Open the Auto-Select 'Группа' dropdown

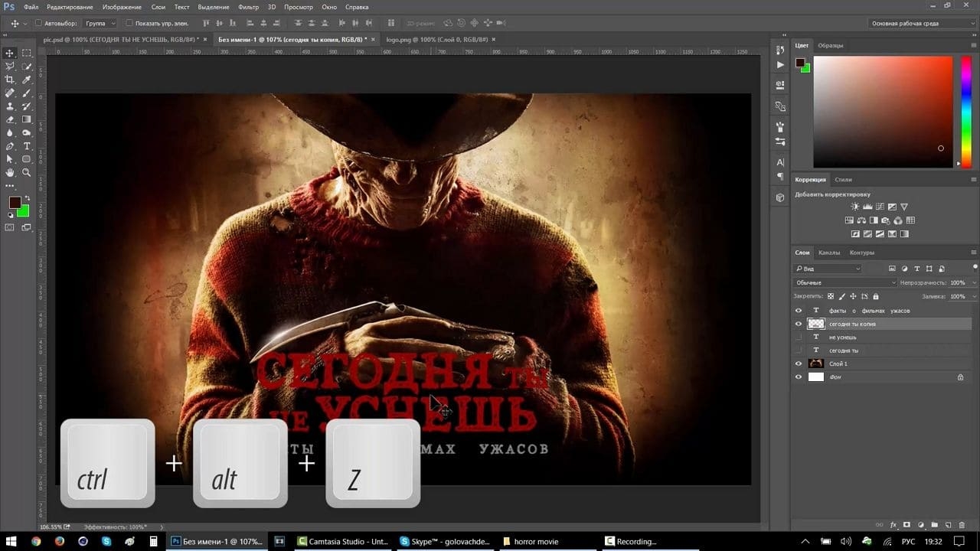[100, 23]
